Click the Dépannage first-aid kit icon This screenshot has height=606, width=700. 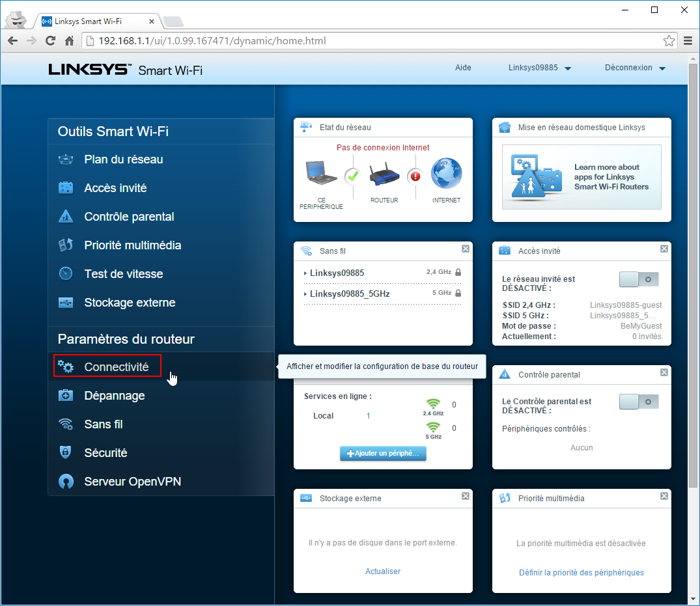click(66, 396)
